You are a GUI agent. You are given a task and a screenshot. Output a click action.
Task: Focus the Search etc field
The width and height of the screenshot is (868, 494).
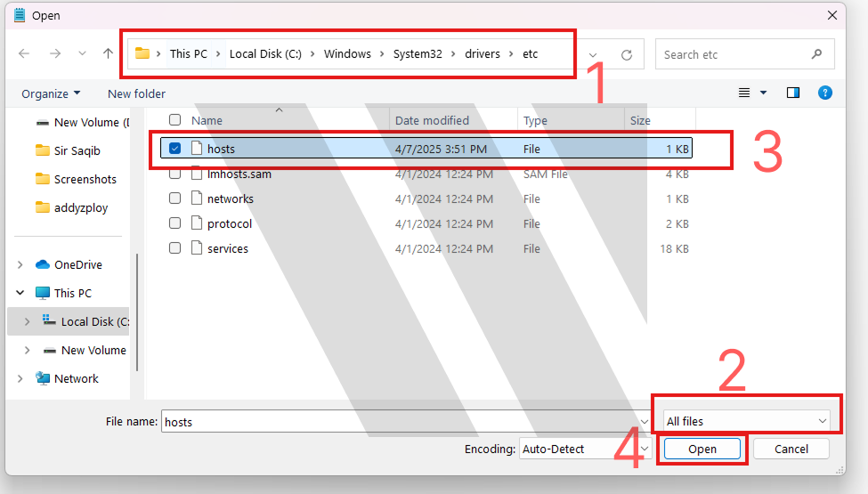pyautogui.click(x=744, y=54)
